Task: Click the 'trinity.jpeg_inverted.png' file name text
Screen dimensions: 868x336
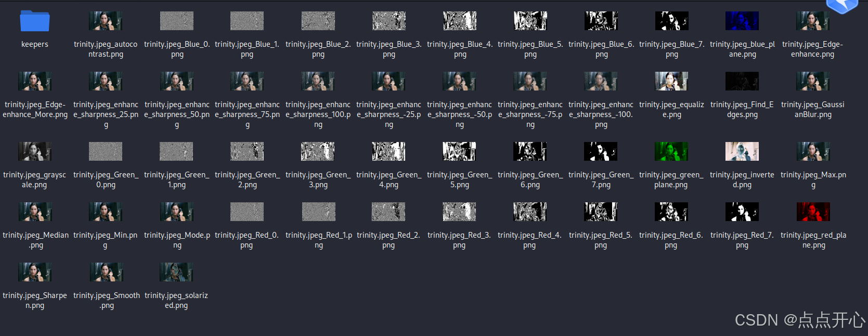Action: click(742, 179)
